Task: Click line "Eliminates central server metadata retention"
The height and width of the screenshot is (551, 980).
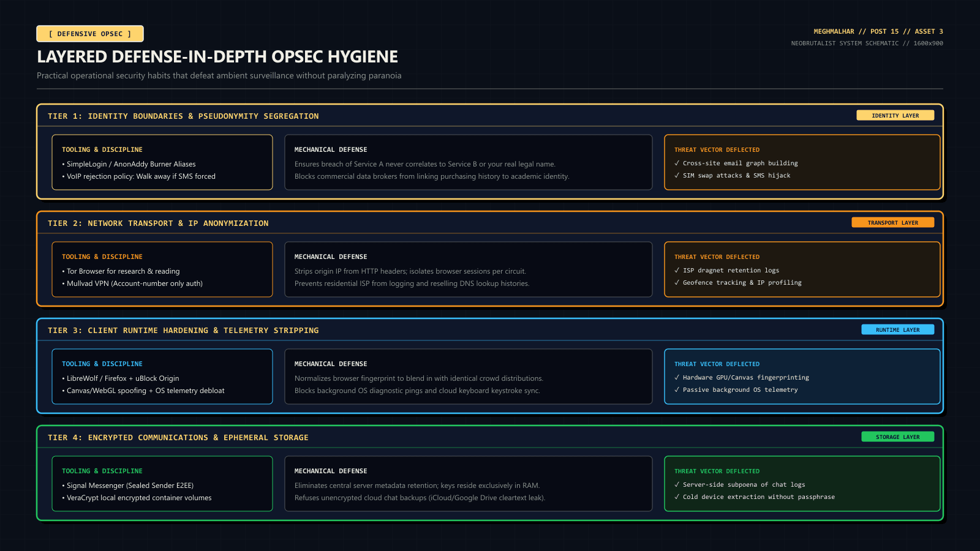Action: tap(417, 485)
